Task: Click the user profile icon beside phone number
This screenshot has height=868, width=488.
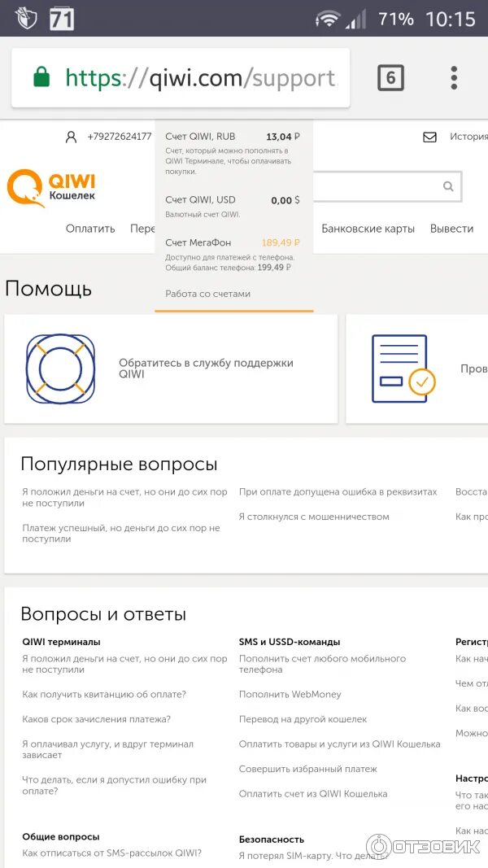Action: (71, 137)
